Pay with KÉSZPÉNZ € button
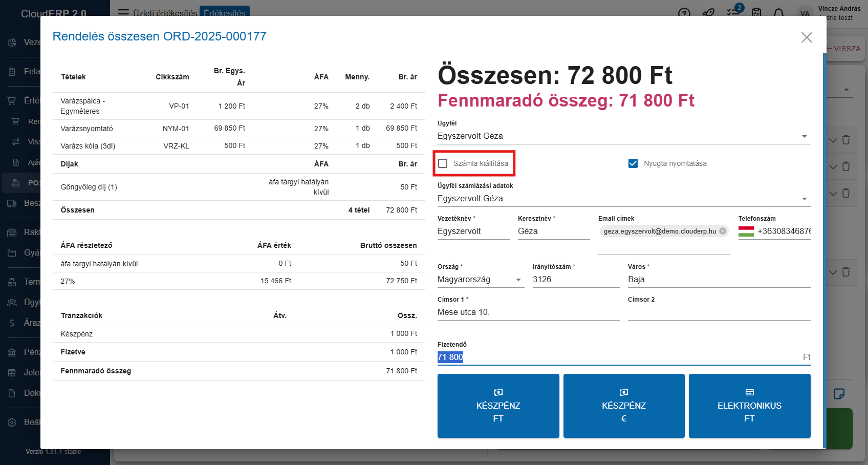The width and height of the screenshot is (868, 465). point(623,406)
